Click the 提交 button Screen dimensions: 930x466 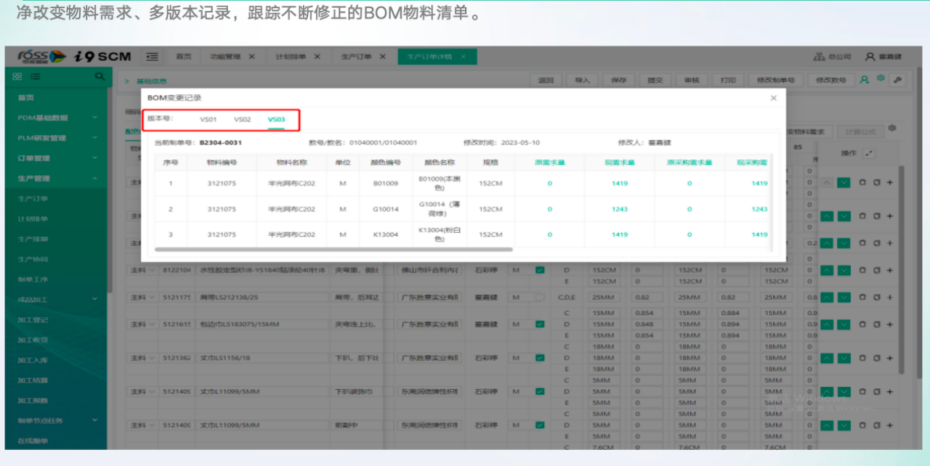click(x=655, y=80)
